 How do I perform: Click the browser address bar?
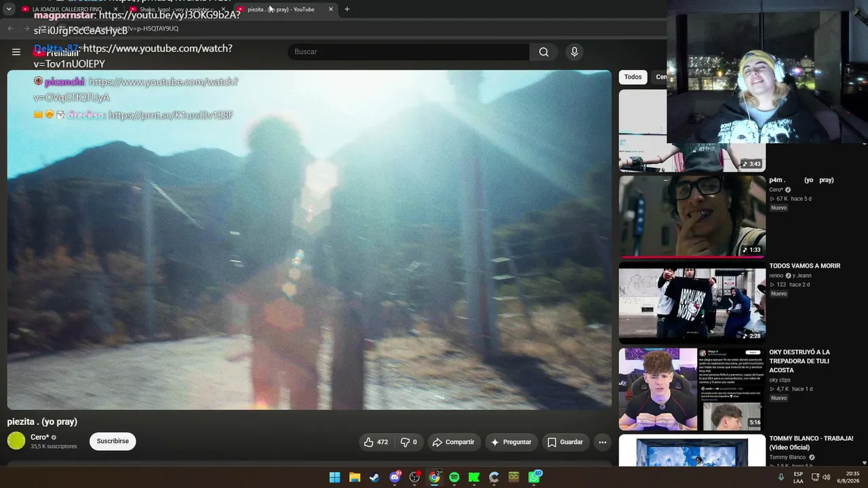[x=353, y=28]
